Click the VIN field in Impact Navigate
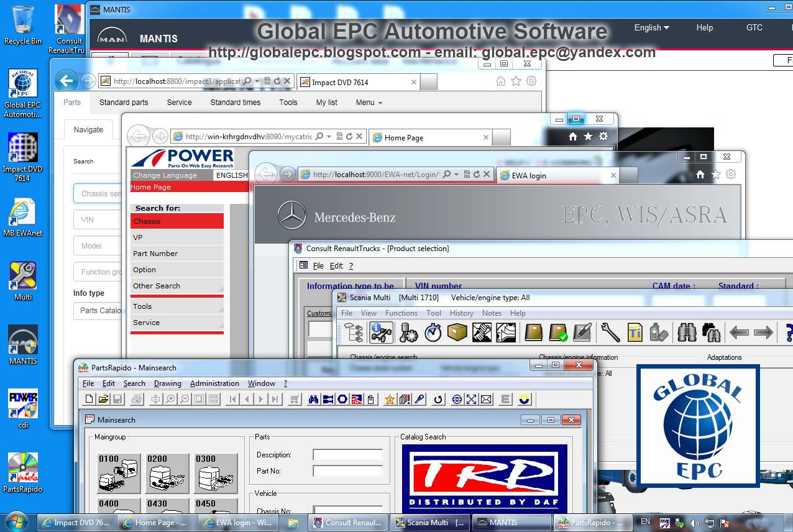 coord(98,220)
